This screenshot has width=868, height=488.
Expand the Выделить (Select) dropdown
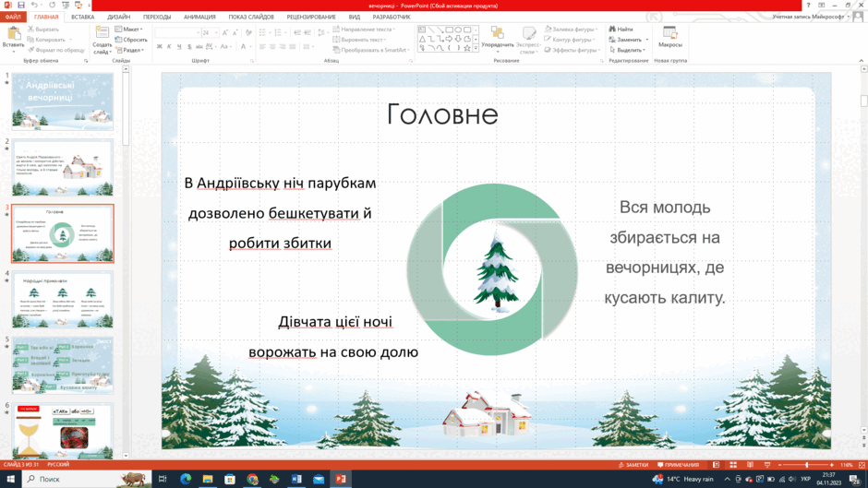point(627,50)
